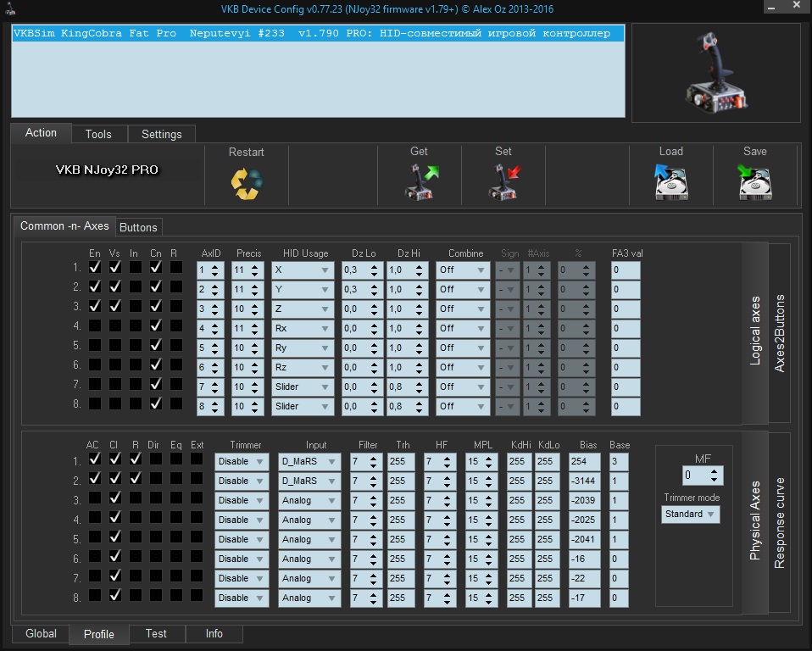Click the Restart recycle icon
The height and width of the screenshot is (651, 812).
[x=247, y=182]
